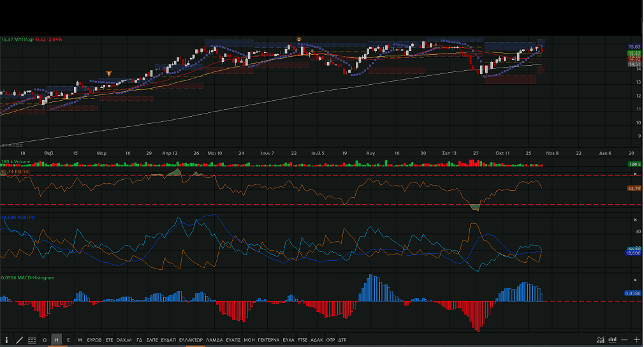Open the ΕΤΕ symbol tab
Screen dimensions: 644x347
point(109,340)
